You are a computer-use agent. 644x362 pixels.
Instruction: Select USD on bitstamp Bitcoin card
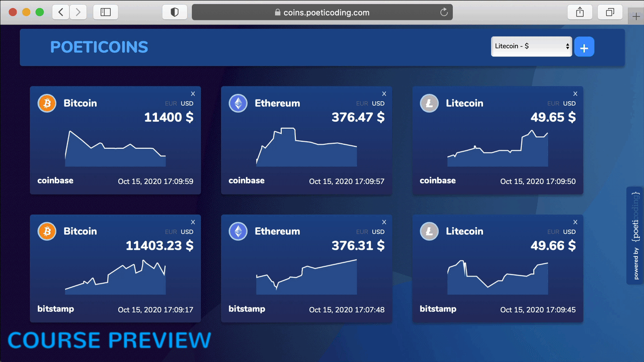[187, 232]
